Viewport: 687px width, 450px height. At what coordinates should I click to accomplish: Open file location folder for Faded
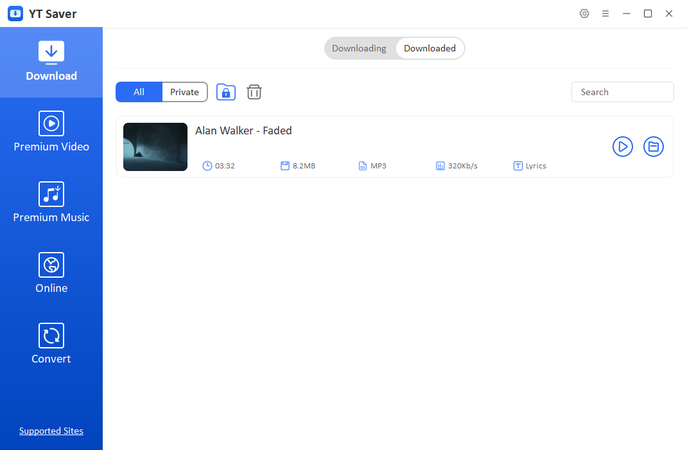pos(653,147)
